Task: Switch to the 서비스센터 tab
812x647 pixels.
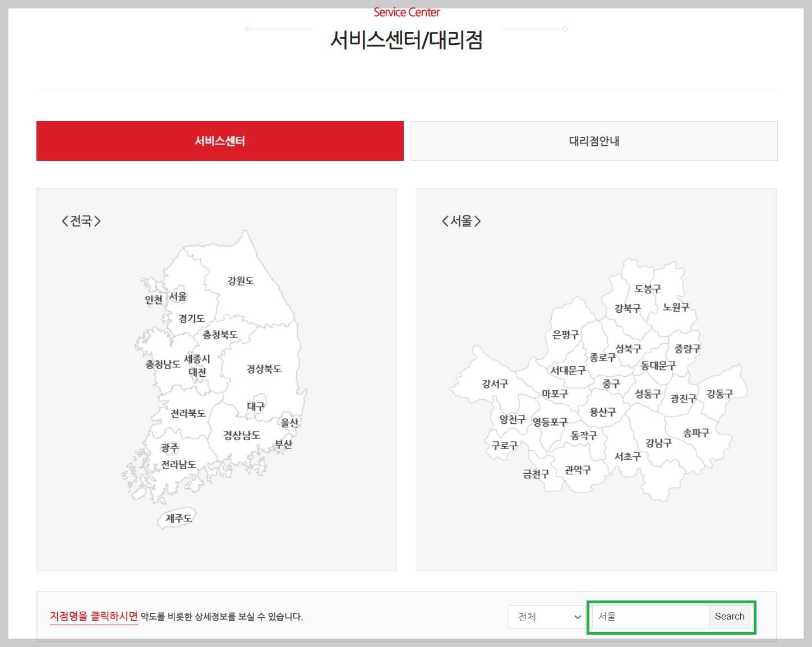Action: [x=220, y=141]
